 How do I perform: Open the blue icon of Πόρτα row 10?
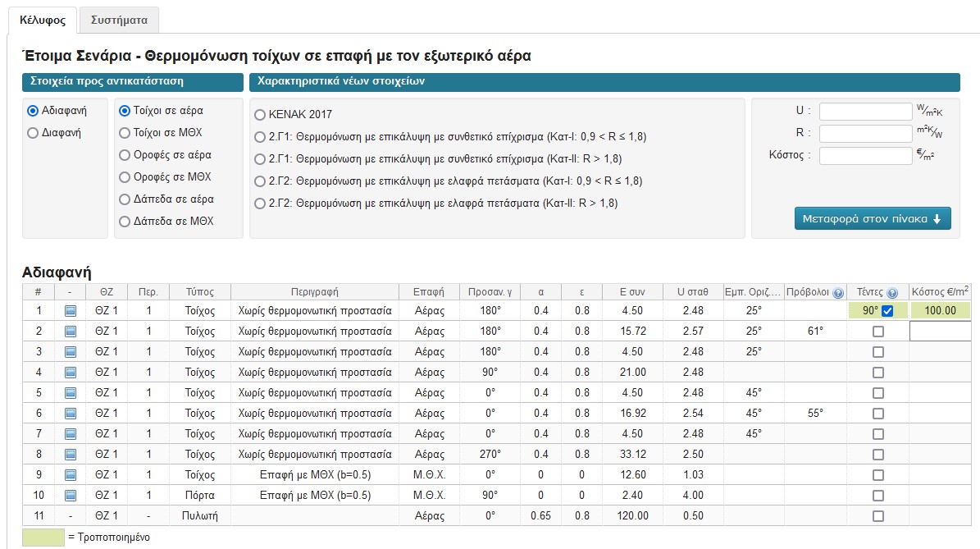click(71, 495)
